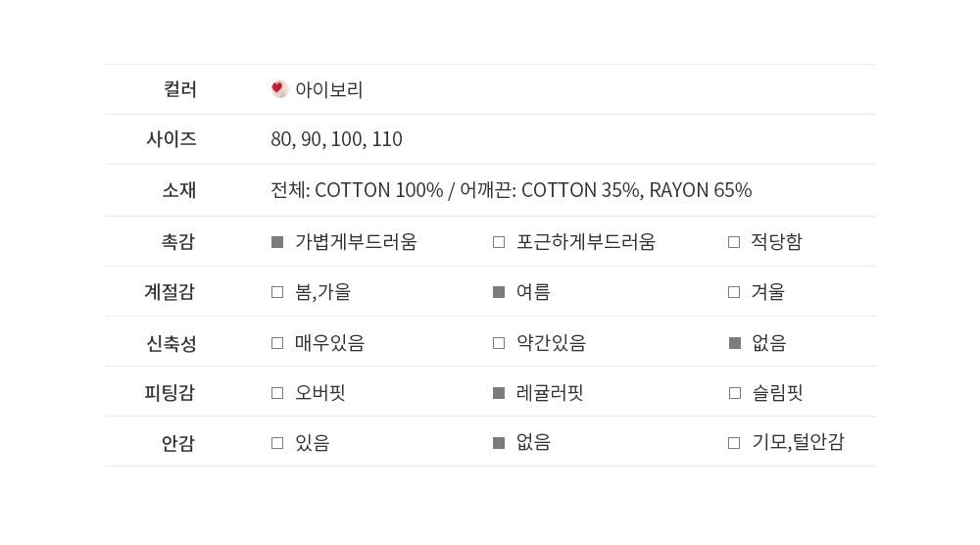Check the 가볍게부드러움 texture box
The height and width of the screenshot is (545, 980).
tap(277, 242)
